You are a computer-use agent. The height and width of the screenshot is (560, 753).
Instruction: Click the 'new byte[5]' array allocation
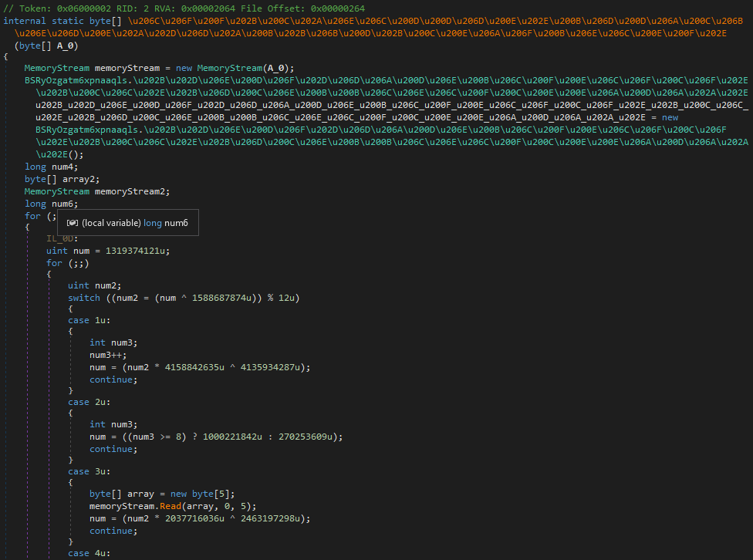(x=201, y=494)
